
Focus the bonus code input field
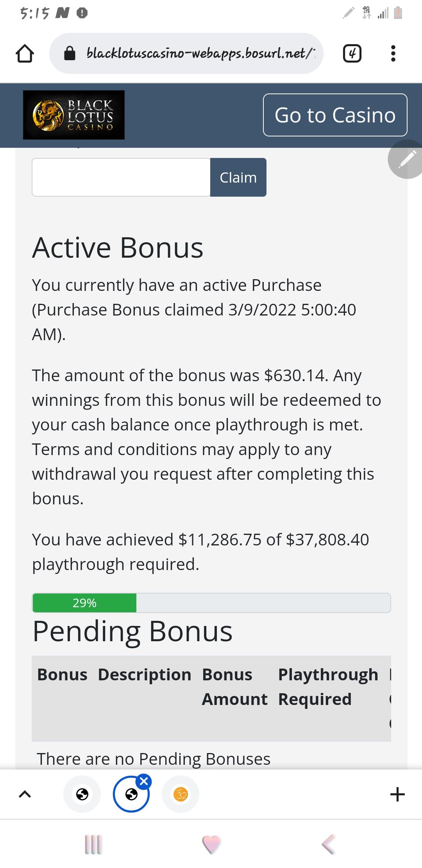[x=121, y=177]
